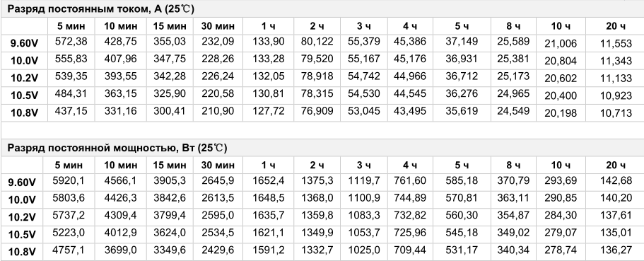Select the '1 ч' header in power table
The image size is (644, 261).
pos(268,166)
